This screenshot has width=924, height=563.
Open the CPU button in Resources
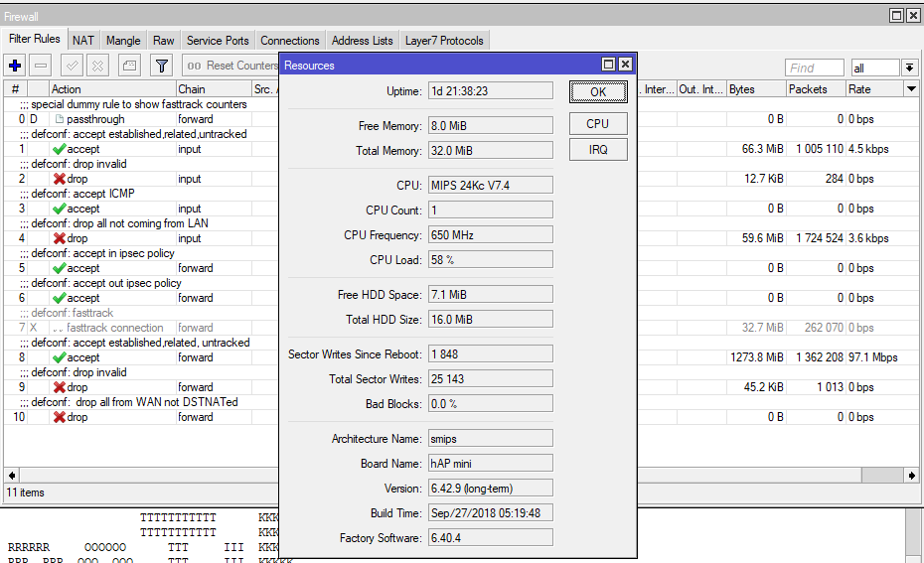click(598, 124)
